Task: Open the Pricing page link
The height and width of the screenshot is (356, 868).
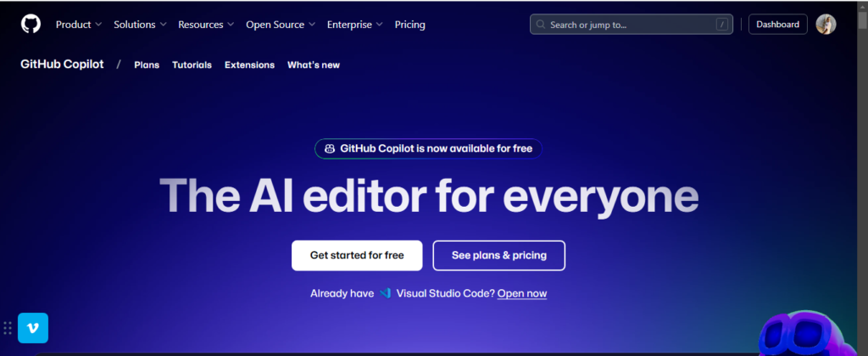Action: point(409,25)
